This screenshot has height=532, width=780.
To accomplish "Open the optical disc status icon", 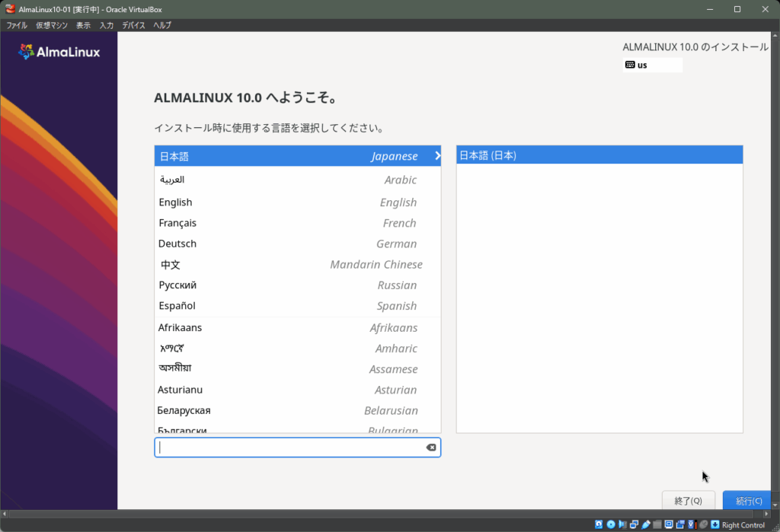I will point(611,524).
